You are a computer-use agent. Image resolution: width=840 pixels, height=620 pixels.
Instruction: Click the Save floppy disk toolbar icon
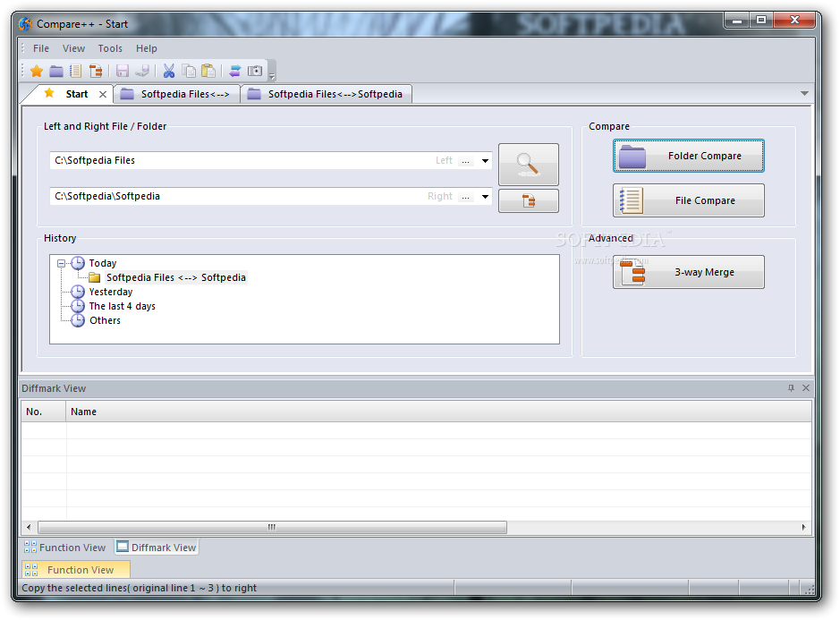coord(123,71)
